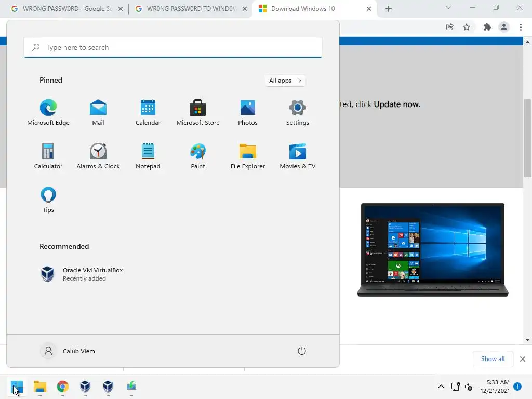Launch the Paint app
The image size is (532, 399).
[x=198, y=156]
